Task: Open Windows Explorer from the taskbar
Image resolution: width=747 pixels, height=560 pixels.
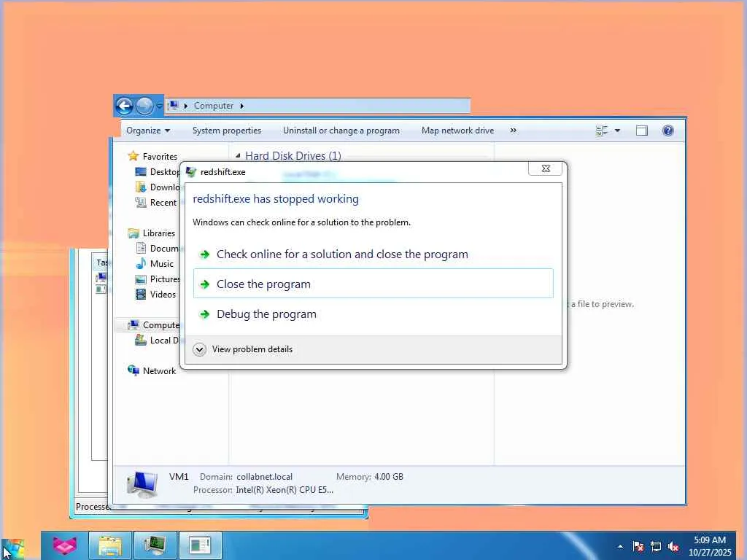Action: 110,545
